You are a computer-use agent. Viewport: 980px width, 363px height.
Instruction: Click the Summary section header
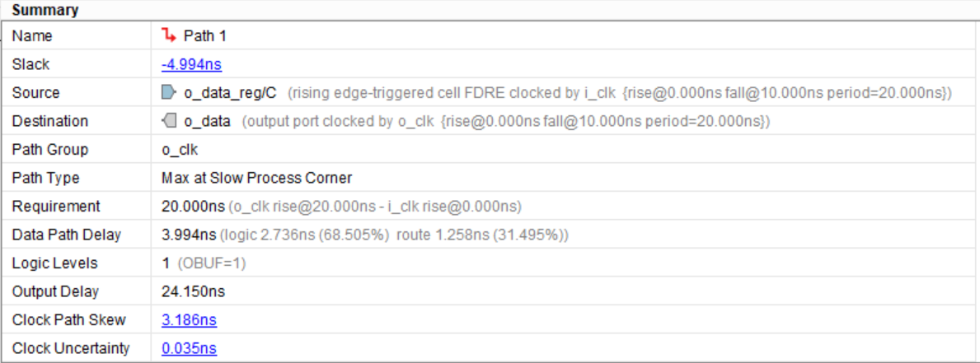(45, 11)
